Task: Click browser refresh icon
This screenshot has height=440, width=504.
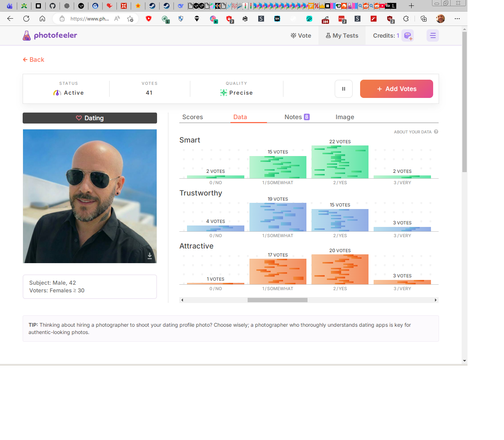Action: pyautogui.click(x=26, y=19)
